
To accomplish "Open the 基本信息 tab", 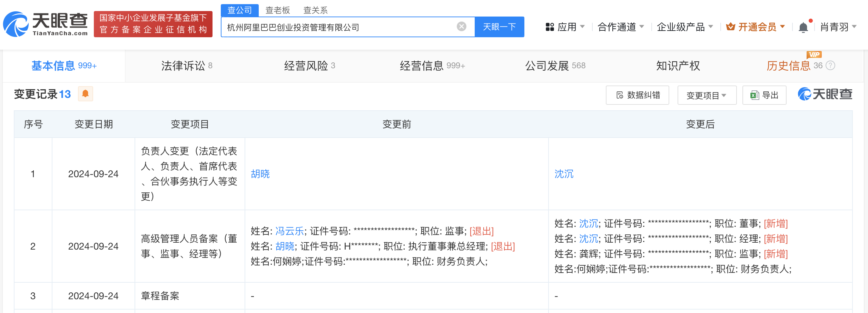I will pos(64,65).
